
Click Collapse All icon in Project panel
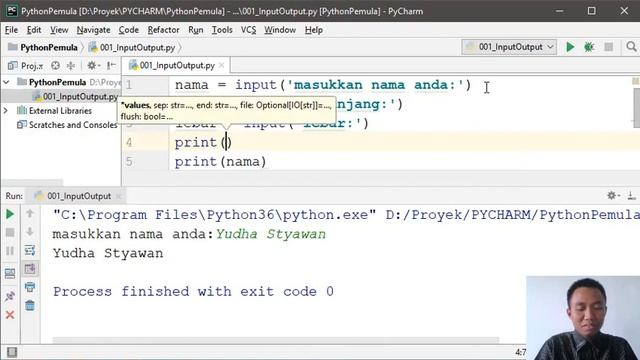[71, 65]
